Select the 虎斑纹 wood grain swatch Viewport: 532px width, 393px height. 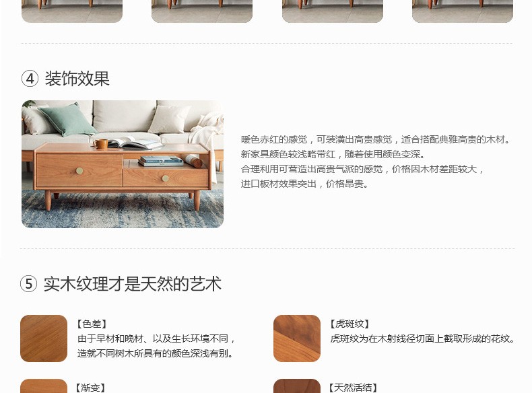pos(297,338)
